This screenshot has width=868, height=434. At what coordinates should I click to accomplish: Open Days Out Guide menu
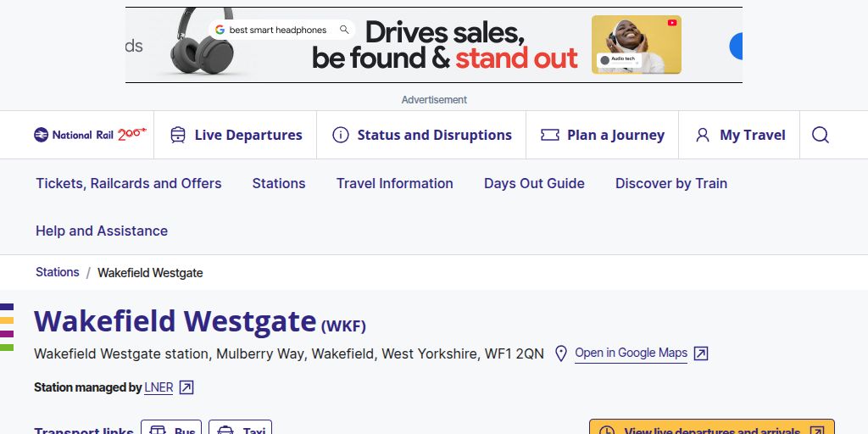[x=534, y=183]
